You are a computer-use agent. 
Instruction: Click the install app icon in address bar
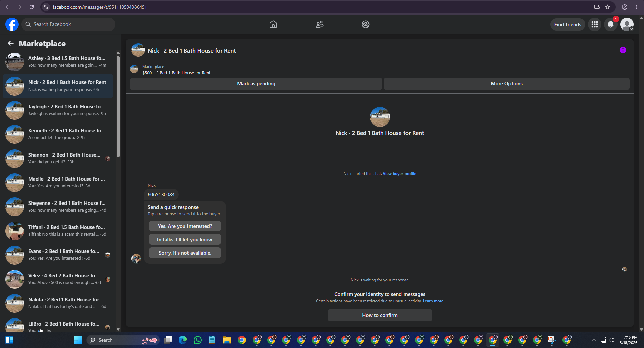pos(597,7)
